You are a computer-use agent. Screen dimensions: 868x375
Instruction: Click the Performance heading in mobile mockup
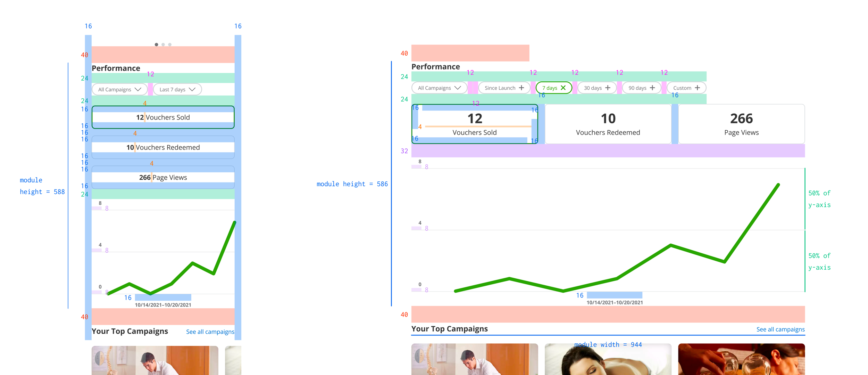(116, 68)
